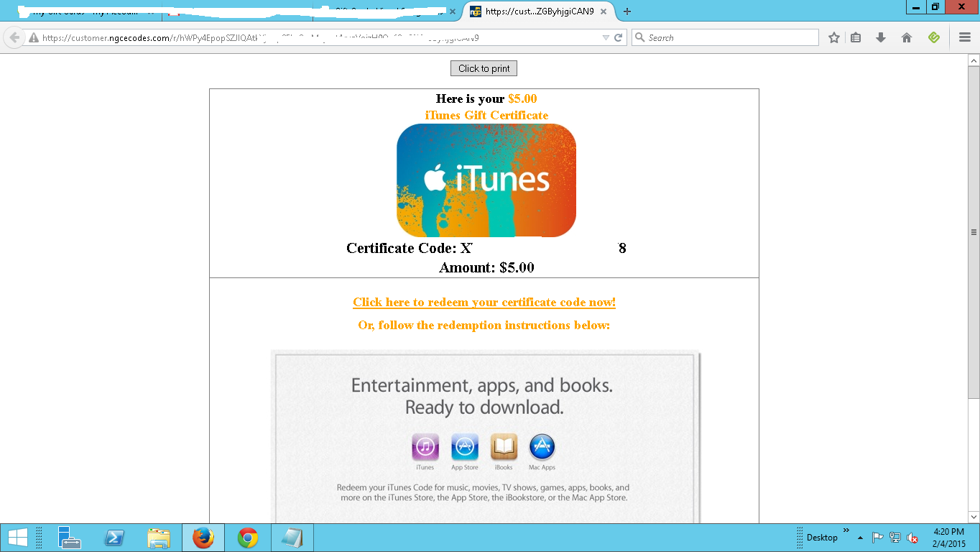Click the 'Ready to download.' text
The image size is (980, 552).
coord(484,408)
